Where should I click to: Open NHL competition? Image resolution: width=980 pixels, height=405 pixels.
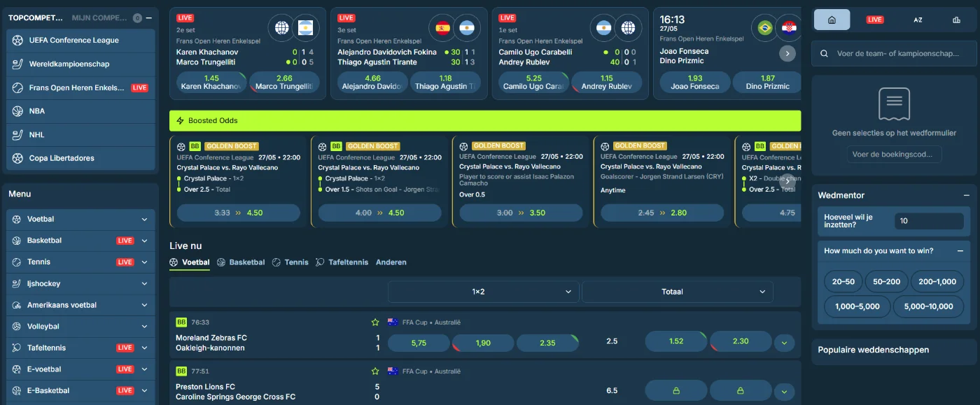pyautogui.click(x=81, y=135)
